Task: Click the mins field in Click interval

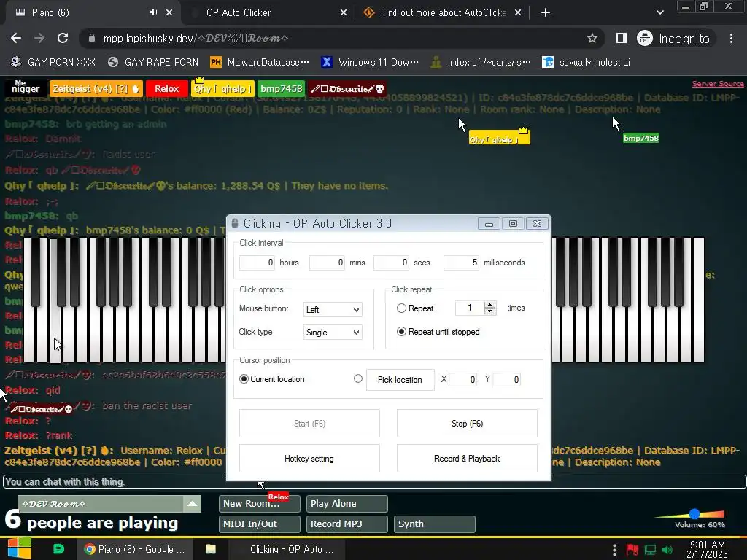Action: pos(327,262)
